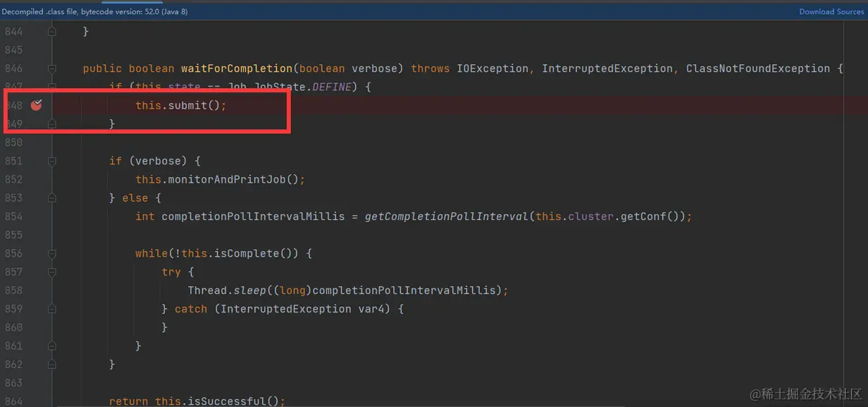Collapse the if (verbose) block at line 851
The width and height of the screenshot is (868, 407).
[x=52, y=161]
